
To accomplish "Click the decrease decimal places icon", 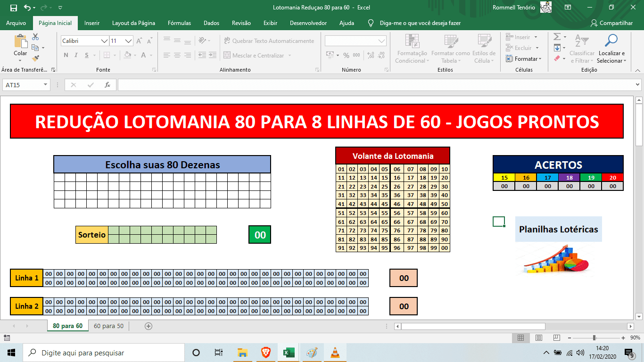I will tap(381, 55).
